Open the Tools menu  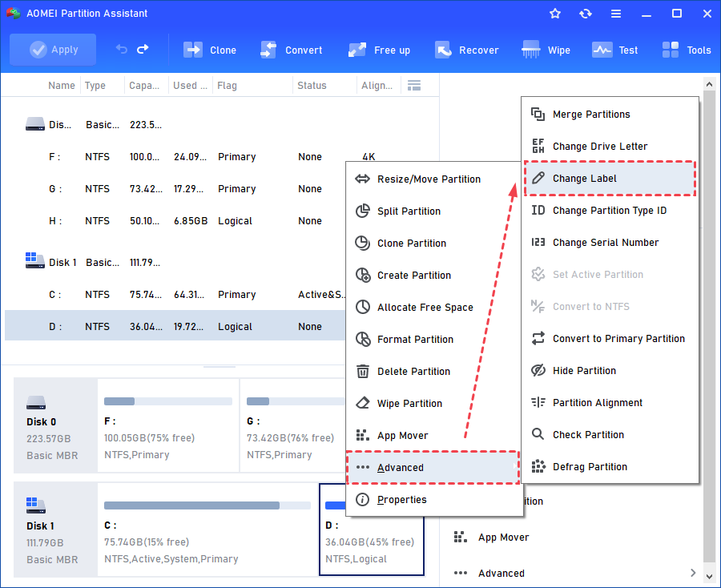pyautogui.click(x=687, y=50)
